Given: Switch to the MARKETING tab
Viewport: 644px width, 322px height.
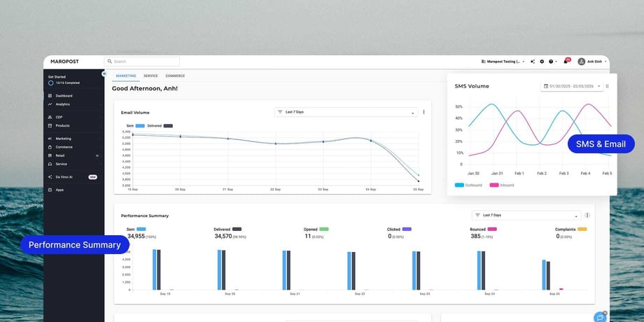Looking at the screenshot, I should [126, 76].
